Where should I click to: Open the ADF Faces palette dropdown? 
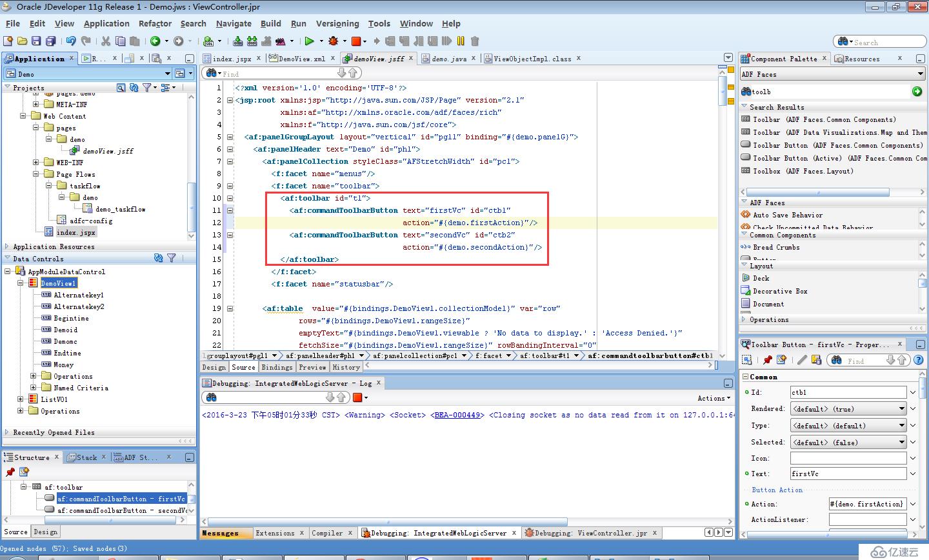(921, 74)
